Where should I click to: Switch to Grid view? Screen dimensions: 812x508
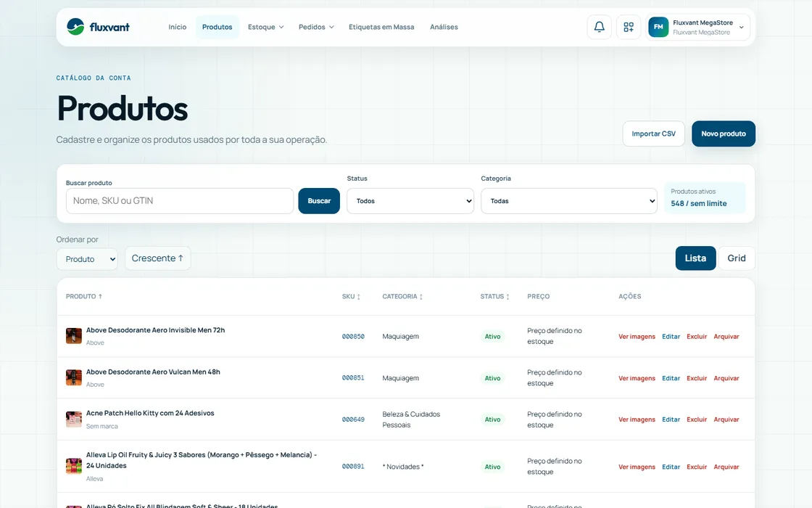[x=737, y=258]
